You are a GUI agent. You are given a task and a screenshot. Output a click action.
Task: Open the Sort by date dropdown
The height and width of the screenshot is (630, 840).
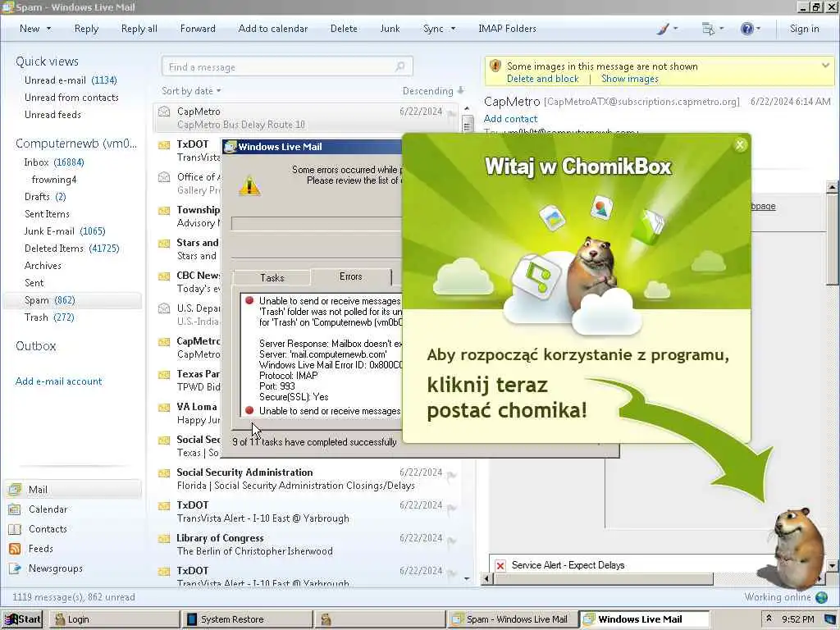pyautogui.click(x=191, y=91)
